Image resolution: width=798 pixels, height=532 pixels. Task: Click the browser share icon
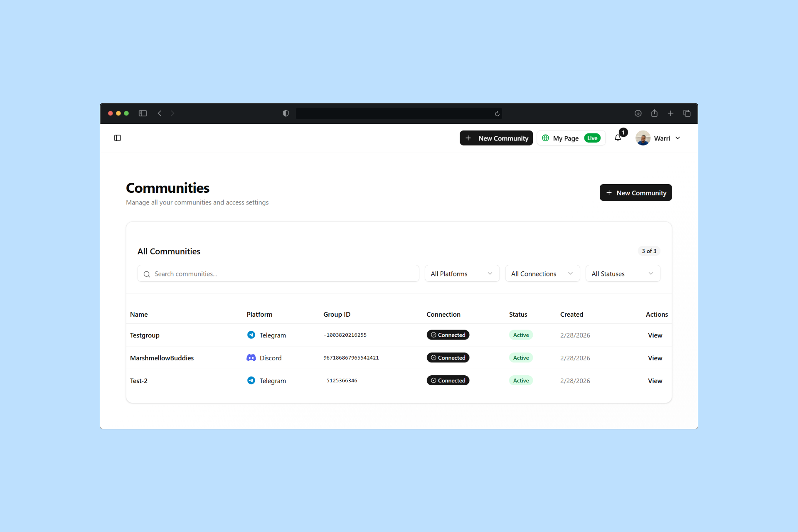[x=654, y=113]
